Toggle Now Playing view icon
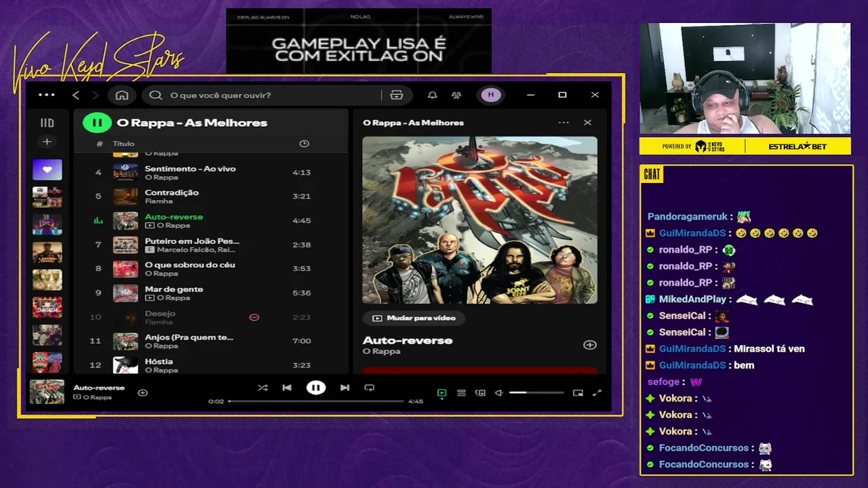The width and height of the screenshot is (868, 488). [x=442, y=392]
